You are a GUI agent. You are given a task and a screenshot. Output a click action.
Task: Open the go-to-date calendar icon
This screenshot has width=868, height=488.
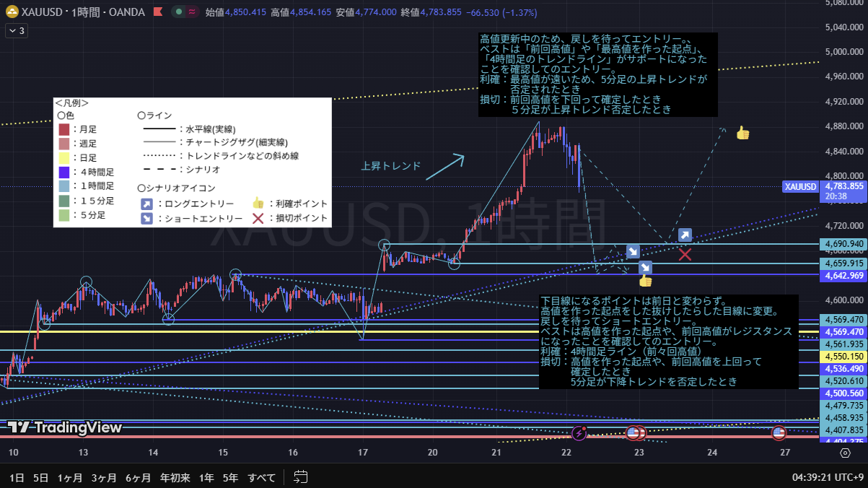(x=301, y=477)
